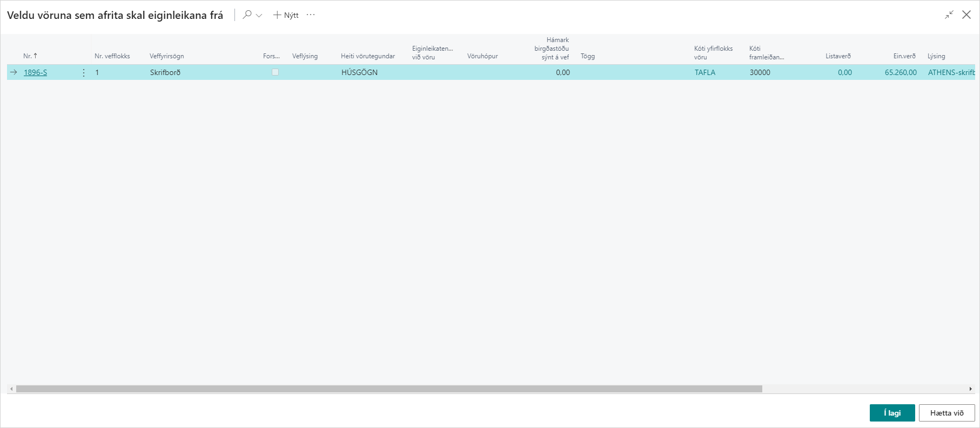Open item link 1896-S

(x=35, y=72)
